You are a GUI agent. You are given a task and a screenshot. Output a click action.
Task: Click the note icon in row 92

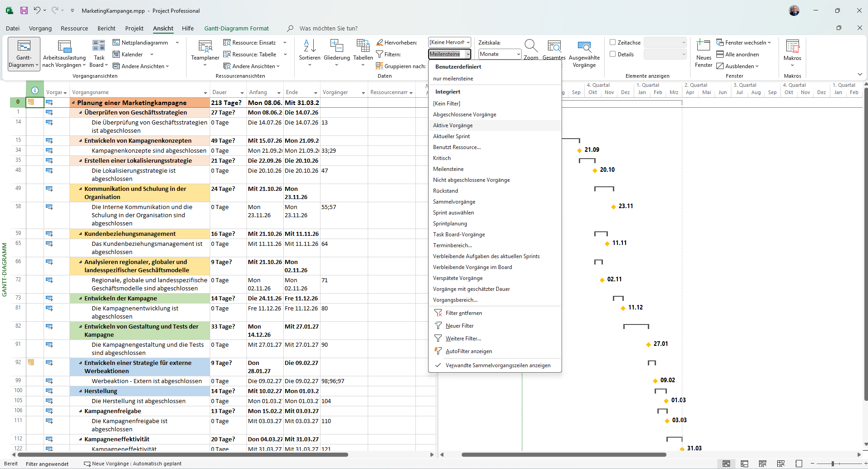(31, 362)
